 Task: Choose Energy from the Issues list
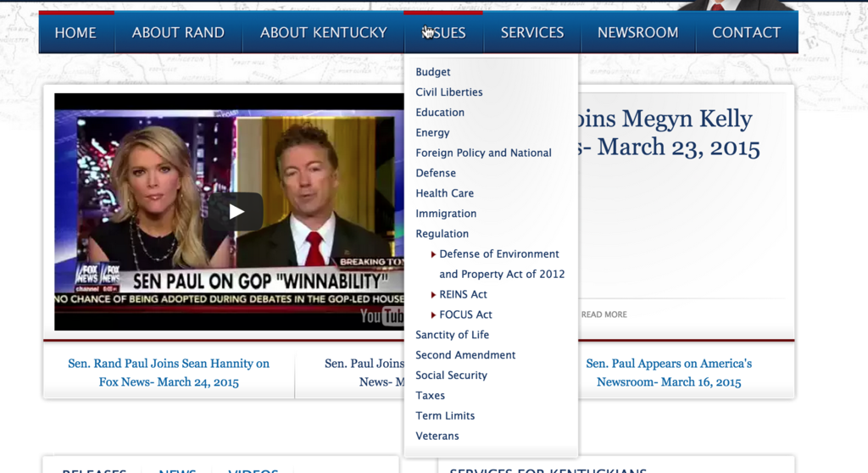click(432, 132)
